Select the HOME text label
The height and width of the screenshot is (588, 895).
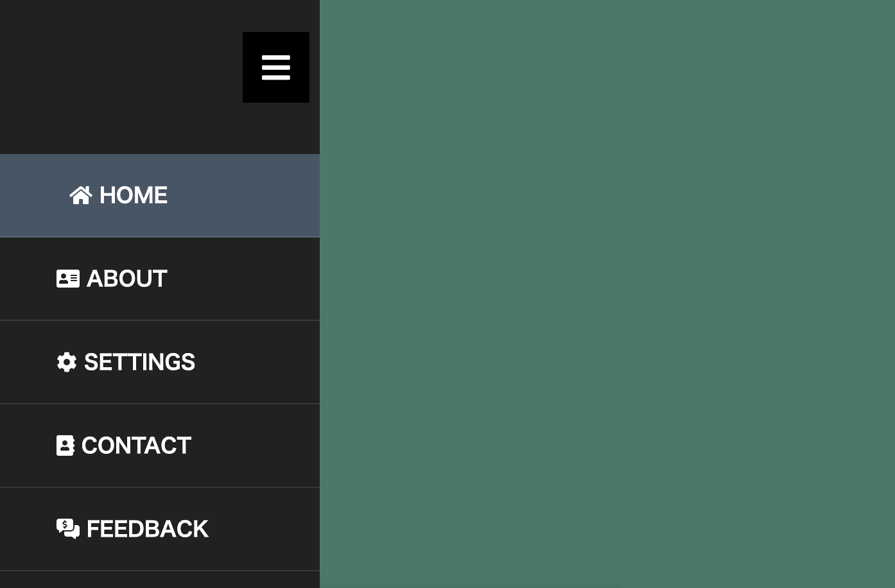pyautogui.click(x=134, y=195)
